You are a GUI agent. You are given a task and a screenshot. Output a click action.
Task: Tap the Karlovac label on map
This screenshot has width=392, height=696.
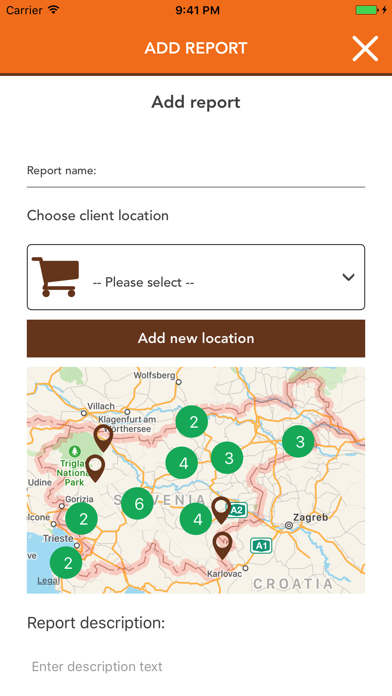click(225, 574)
